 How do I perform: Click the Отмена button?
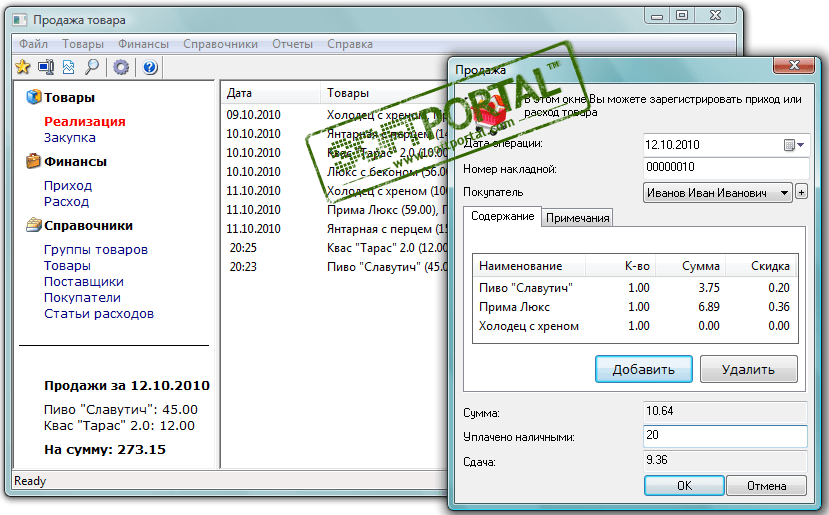[x=766, y=485]
